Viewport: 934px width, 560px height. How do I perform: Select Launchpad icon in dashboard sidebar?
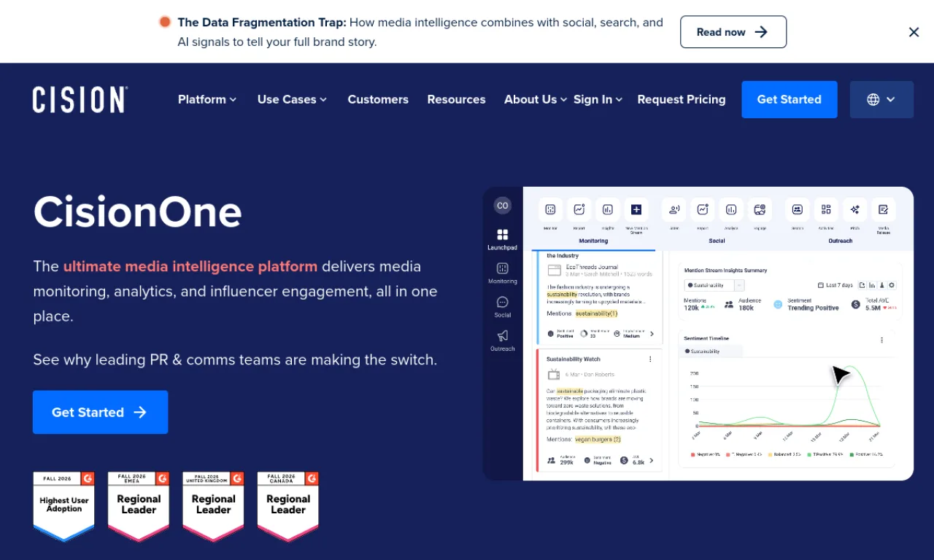tap(502, 235)
